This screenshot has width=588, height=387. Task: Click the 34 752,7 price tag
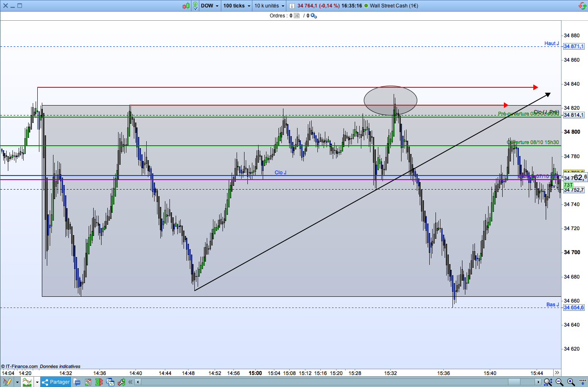[573, 190]
